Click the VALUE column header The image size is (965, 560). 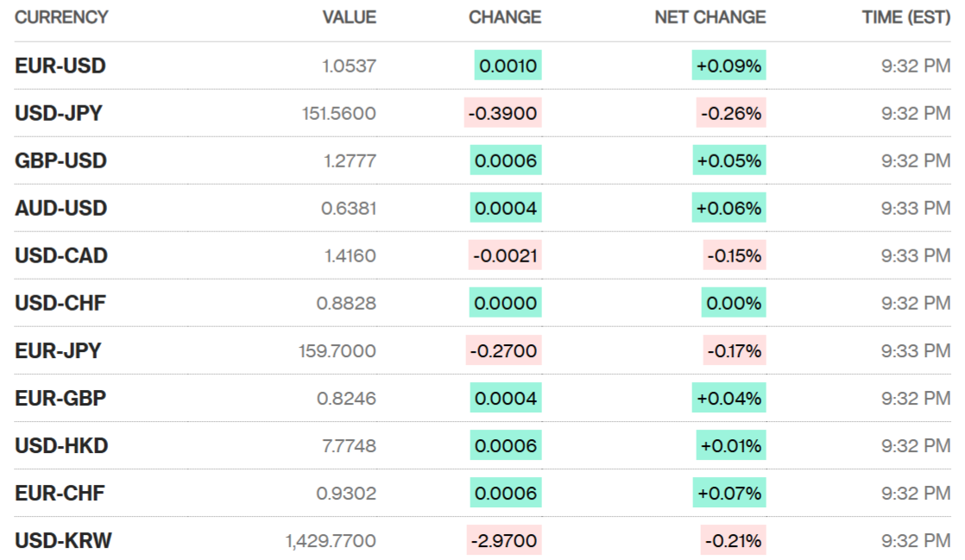pos(349,17)
